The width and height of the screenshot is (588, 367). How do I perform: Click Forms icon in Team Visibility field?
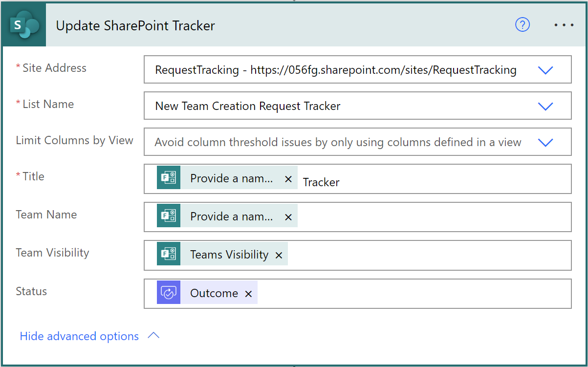tap(169, 255)
